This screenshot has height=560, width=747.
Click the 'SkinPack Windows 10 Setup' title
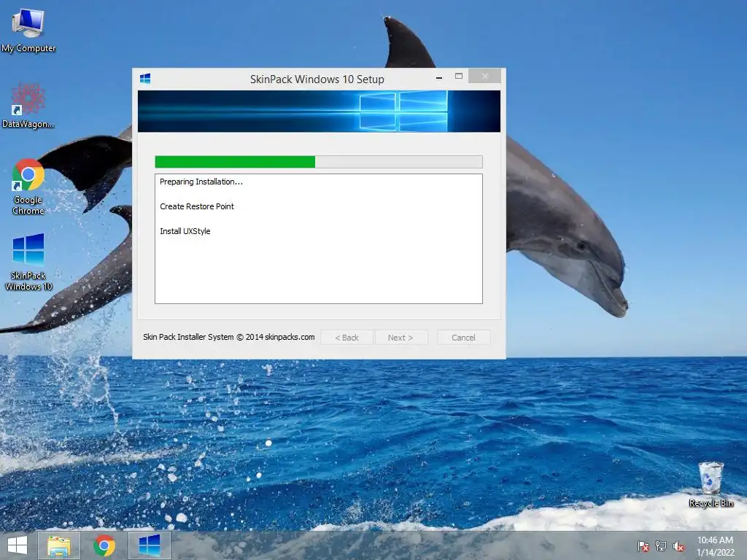317,79
